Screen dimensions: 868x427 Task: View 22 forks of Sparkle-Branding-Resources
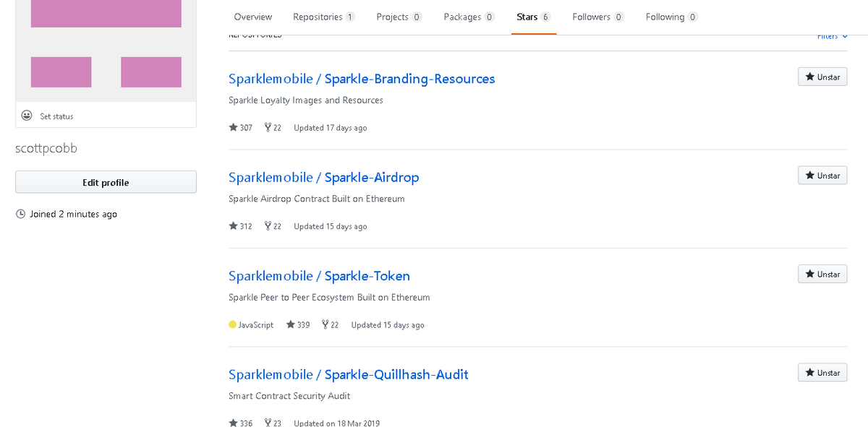(x=273, y=128)
